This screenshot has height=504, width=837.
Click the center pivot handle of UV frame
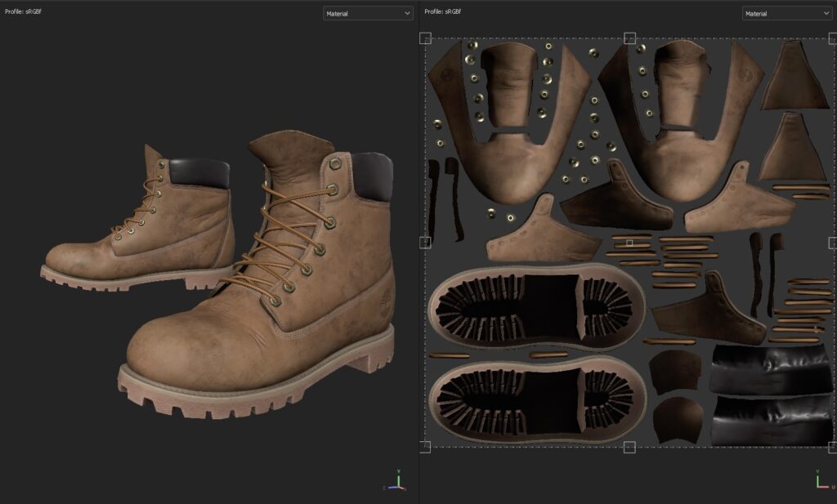pos(629,243)
